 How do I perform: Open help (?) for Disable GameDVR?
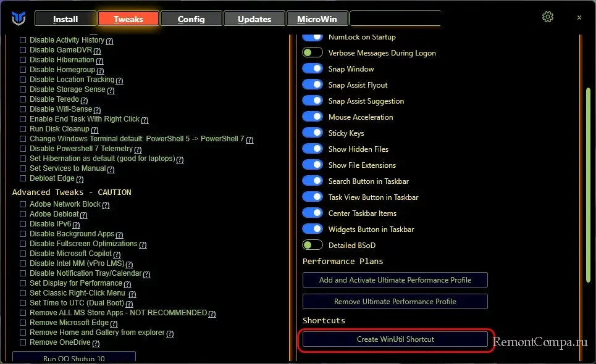click(98, 51)
